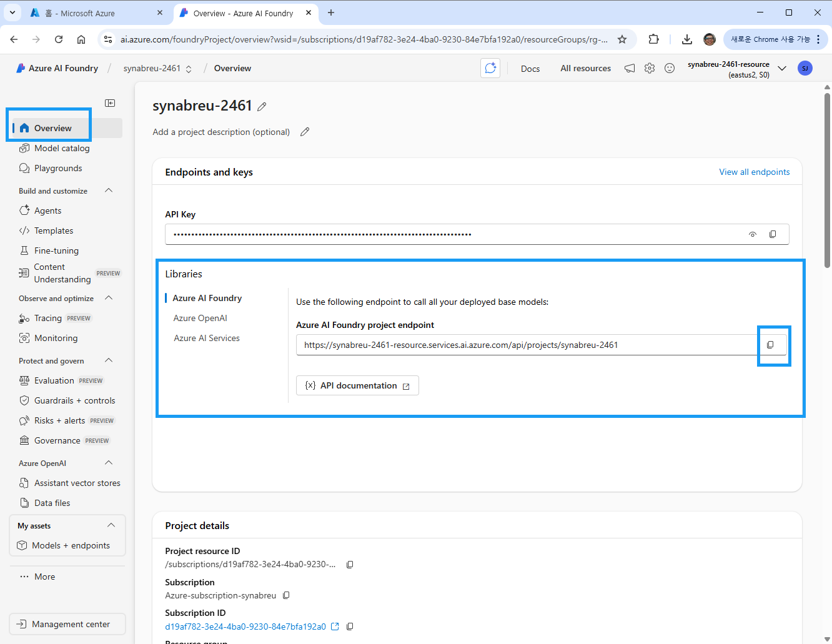832x644 pixels.
Task: Reload the page
Action: tap(59, 39)
